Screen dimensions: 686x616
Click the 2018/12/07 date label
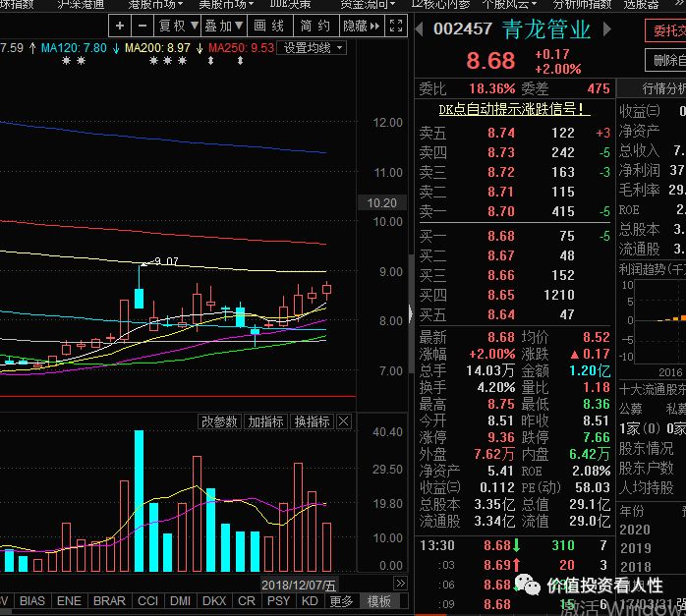(x=299, y=585)
